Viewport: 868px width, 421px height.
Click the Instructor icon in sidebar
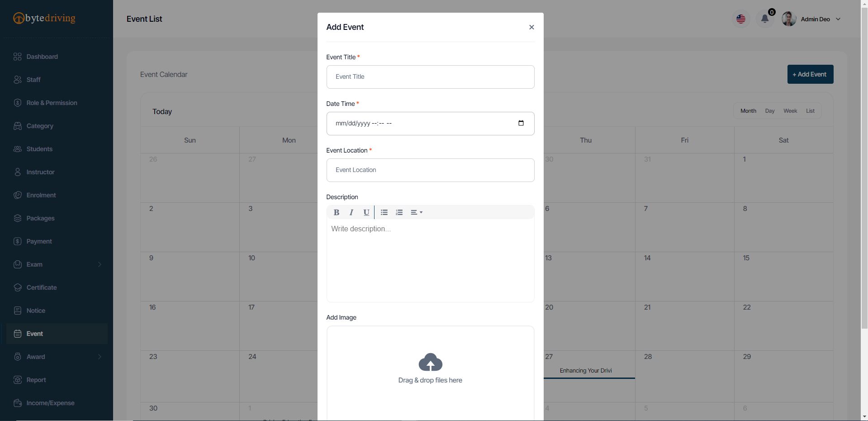tap(18, 172)
